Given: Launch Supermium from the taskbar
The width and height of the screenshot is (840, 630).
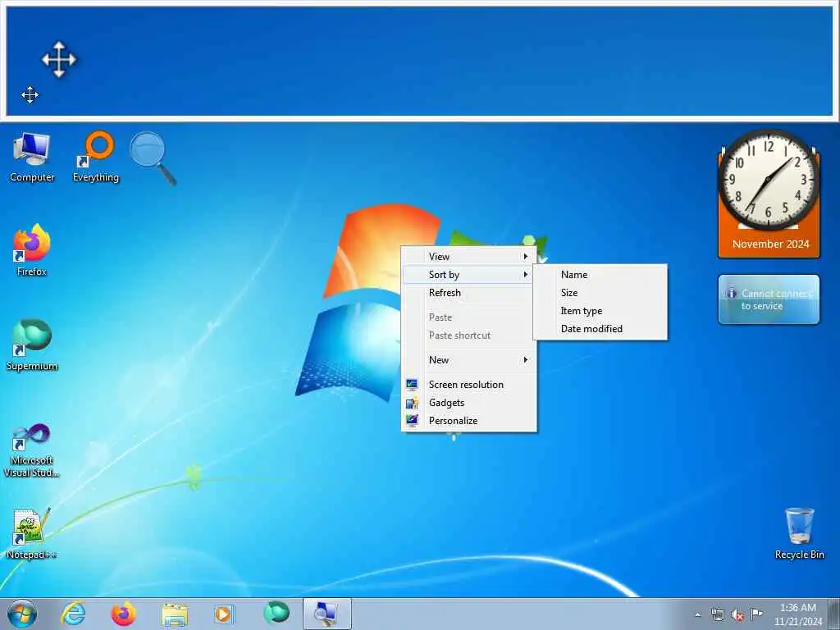Looking at the screenshot, I should pos(276,613).
